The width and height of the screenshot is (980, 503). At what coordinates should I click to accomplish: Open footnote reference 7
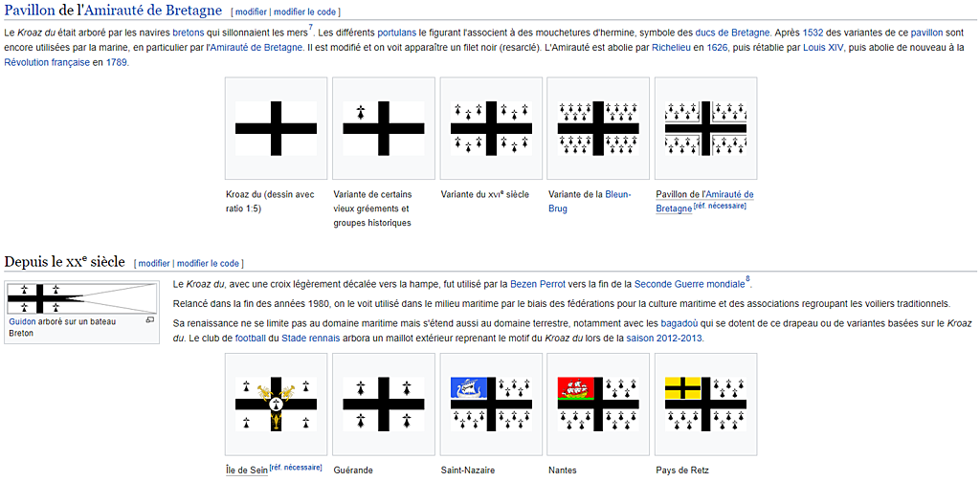(310, 28)
